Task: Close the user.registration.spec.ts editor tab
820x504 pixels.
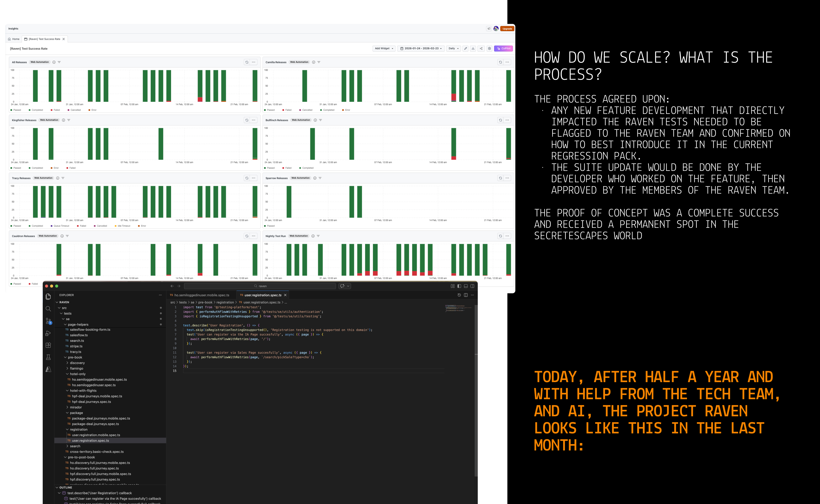Action: click(x=285, y=295)
